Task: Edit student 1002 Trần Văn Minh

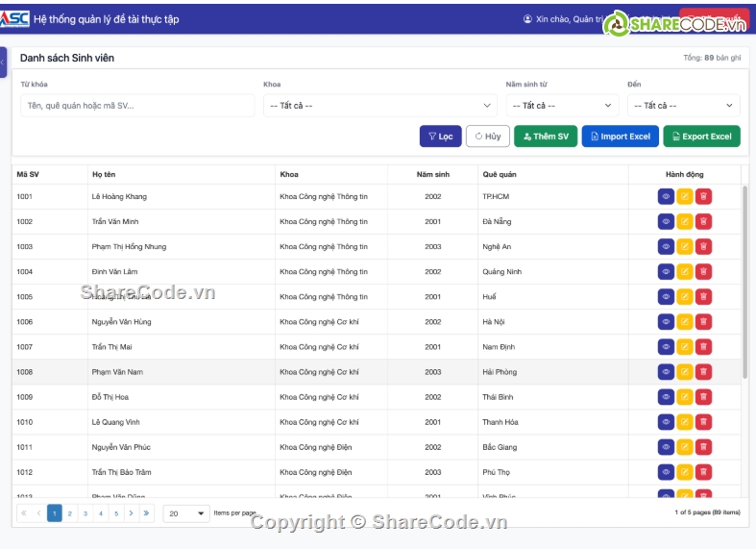Action: coord(685,221)
